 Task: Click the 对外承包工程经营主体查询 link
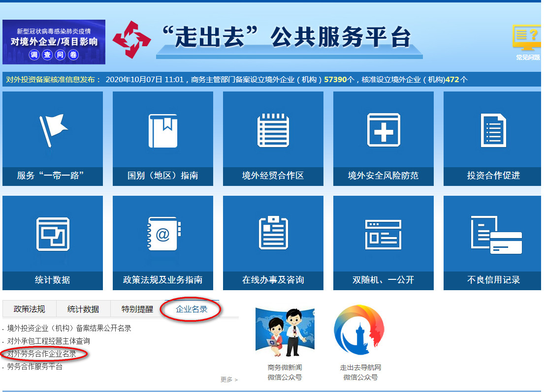tap(48, 341)
